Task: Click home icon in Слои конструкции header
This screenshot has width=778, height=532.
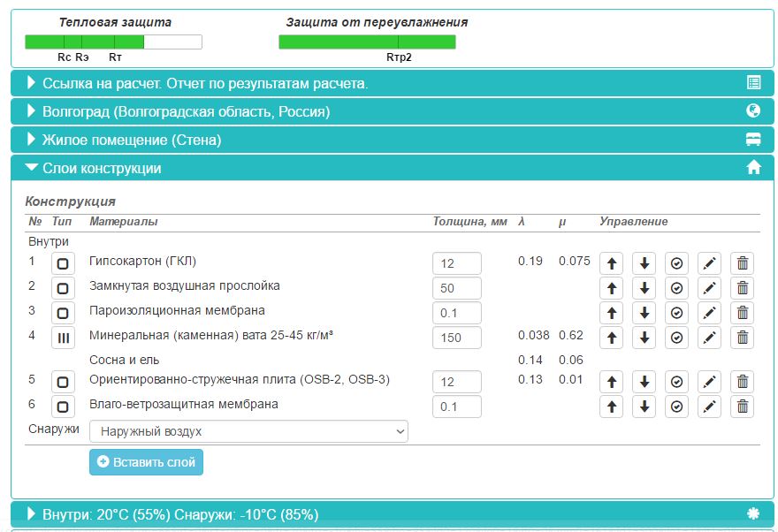Action: (x=753, y=168)
